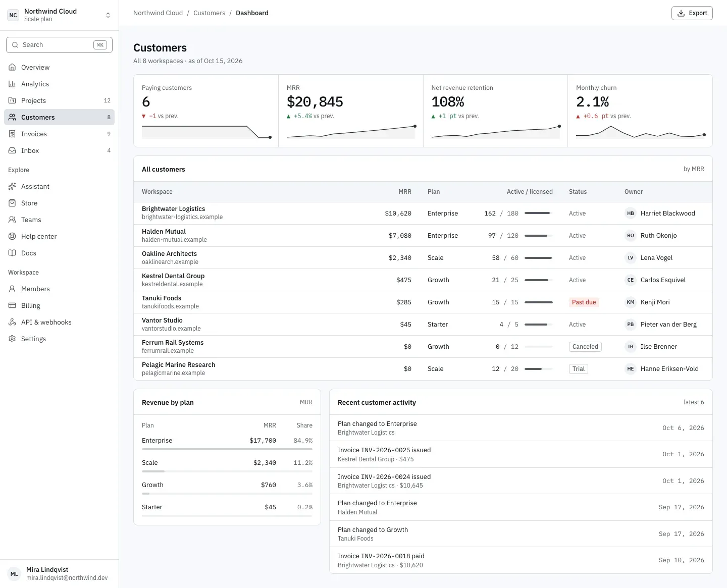Click the Northwind Cloud breadcrumb link
The height and width of the screenshot is (588, 727).
[158, 13]
